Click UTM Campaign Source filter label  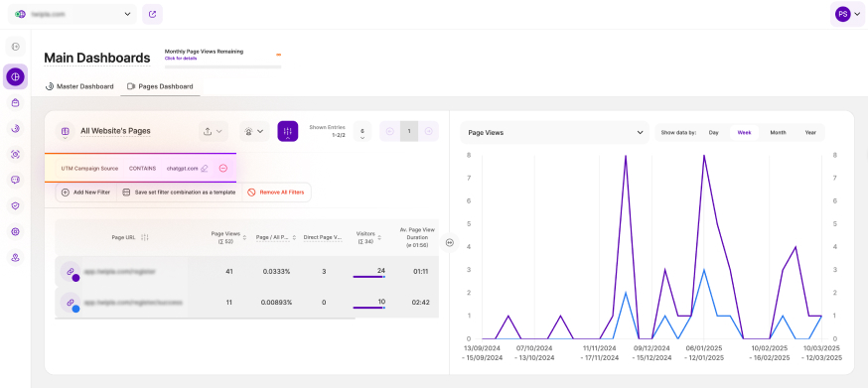click(89, 169)
